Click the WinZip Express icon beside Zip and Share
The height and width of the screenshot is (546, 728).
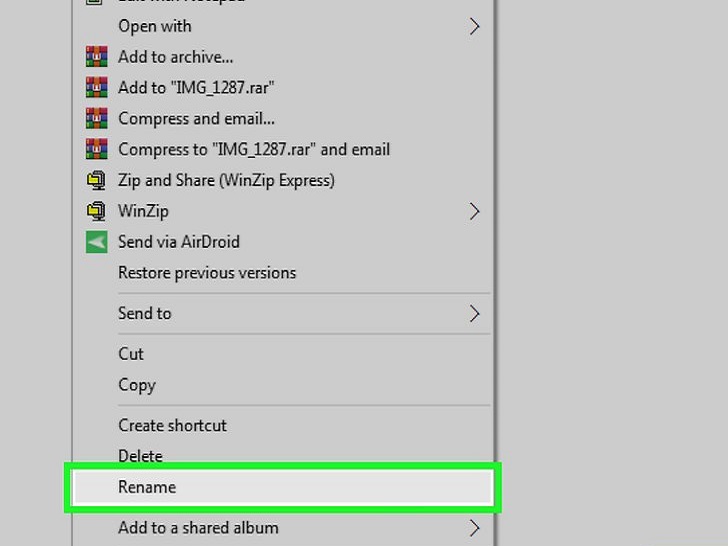97,180
